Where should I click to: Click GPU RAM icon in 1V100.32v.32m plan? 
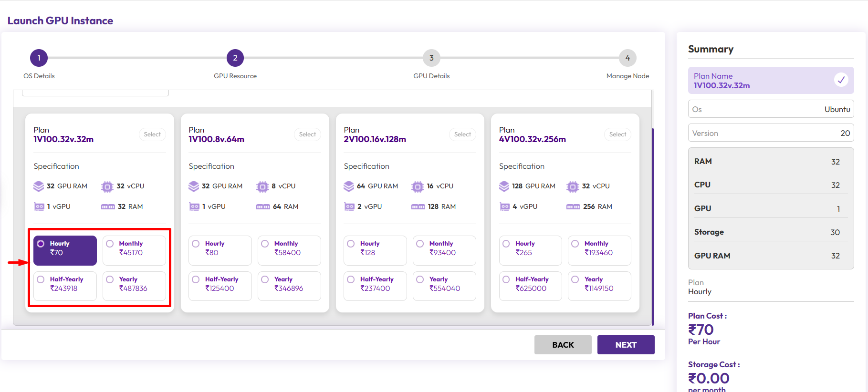point(39,186)
